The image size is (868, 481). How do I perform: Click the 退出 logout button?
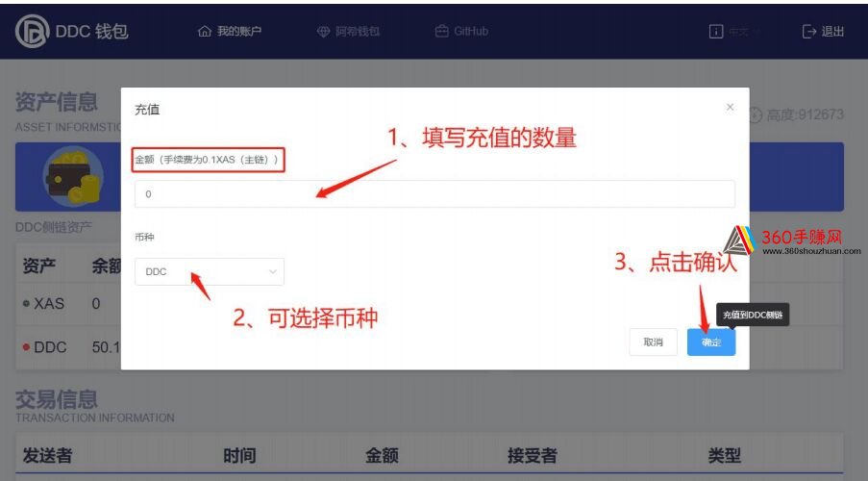(x=823, y=32)
